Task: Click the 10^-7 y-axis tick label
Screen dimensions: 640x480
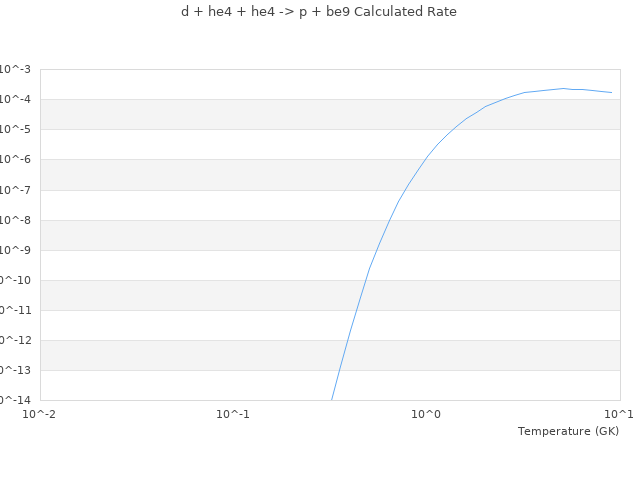Action: point(15,190)
